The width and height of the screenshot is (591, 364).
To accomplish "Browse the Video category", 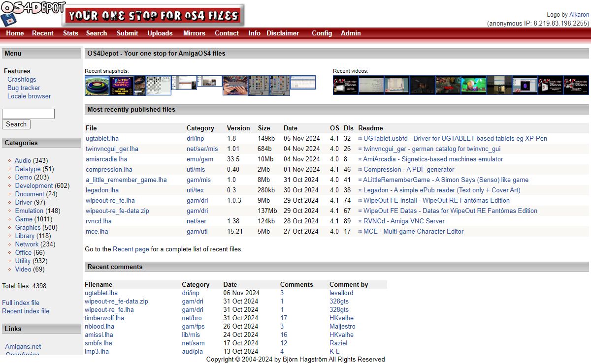I will (23, 269).
